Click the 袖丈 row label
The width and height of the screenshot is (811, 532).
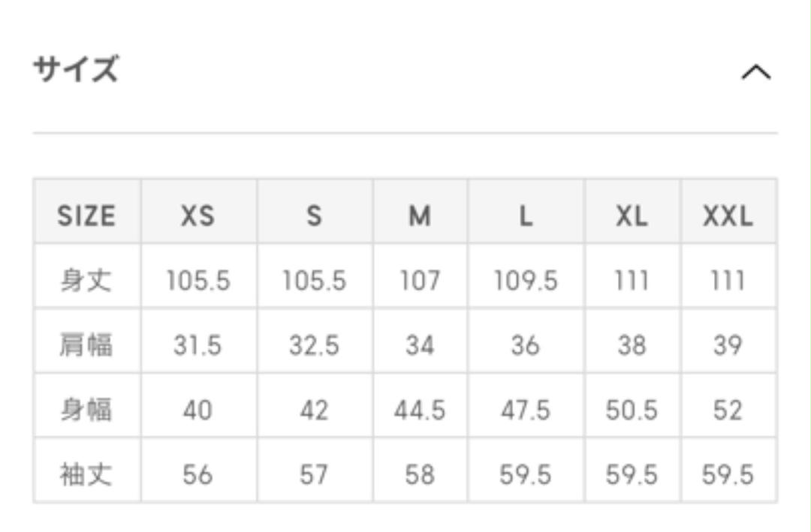(86, 474)
